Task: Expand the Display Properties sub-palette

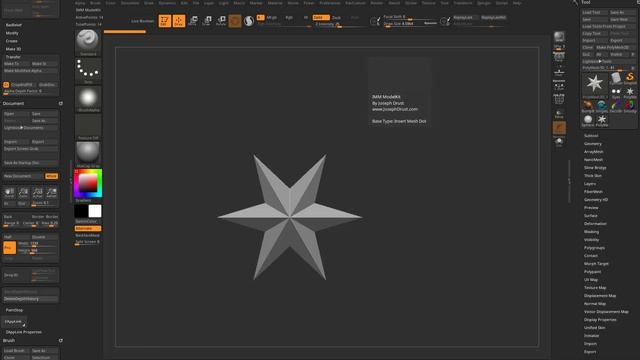Action: click(600, 320)
